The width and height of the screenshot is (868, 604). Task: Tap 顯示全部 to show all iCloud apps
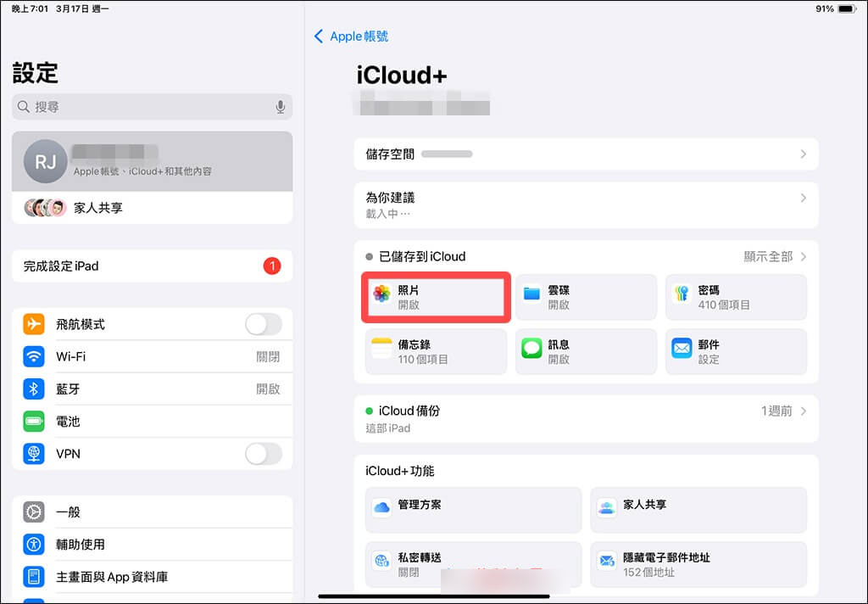point(768,256)
